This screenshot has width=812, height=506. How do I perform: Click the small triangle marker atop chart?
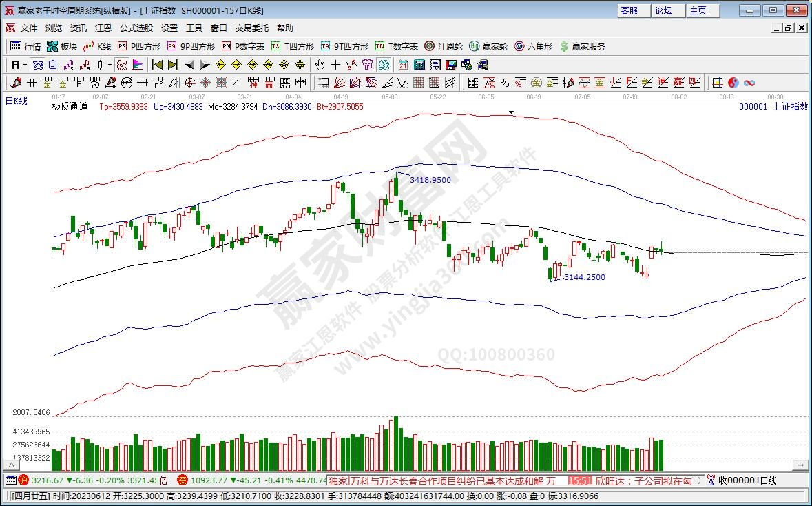pos(511,112)
